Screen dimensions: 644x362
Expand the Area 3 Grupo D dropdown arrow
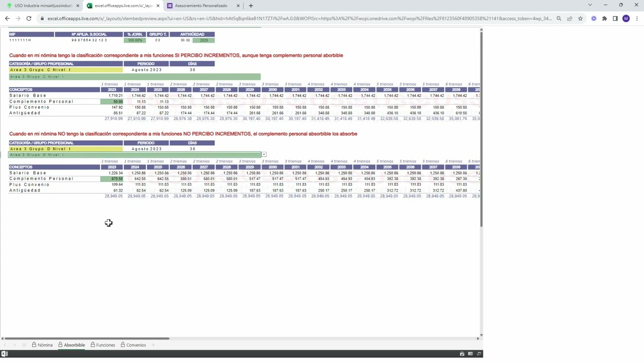pyautogui.click(x=264, y=155)
